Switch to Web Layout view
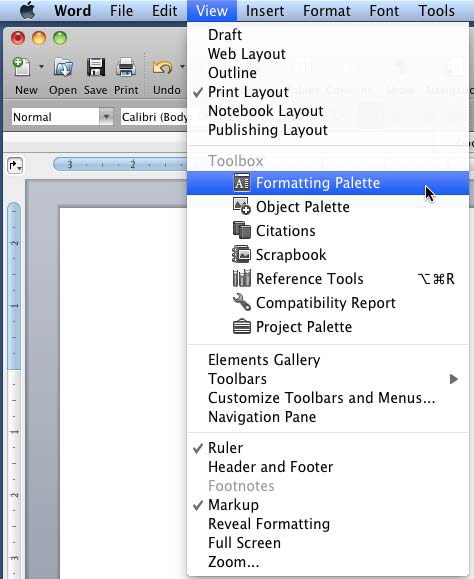This screenshot has height=579, width=474. click(x=328, y=54)
